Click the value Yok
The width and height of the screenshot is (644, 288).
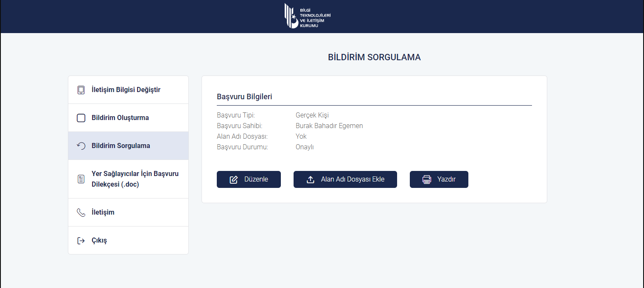[301, 136]
